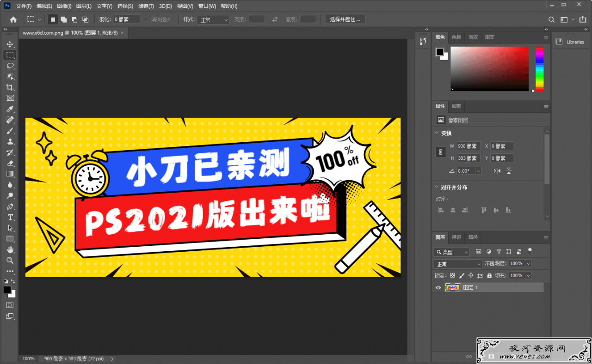Select the Spot Healing Brush tool
The height and width of the screenshot is (364, 592).
[10, 120]
